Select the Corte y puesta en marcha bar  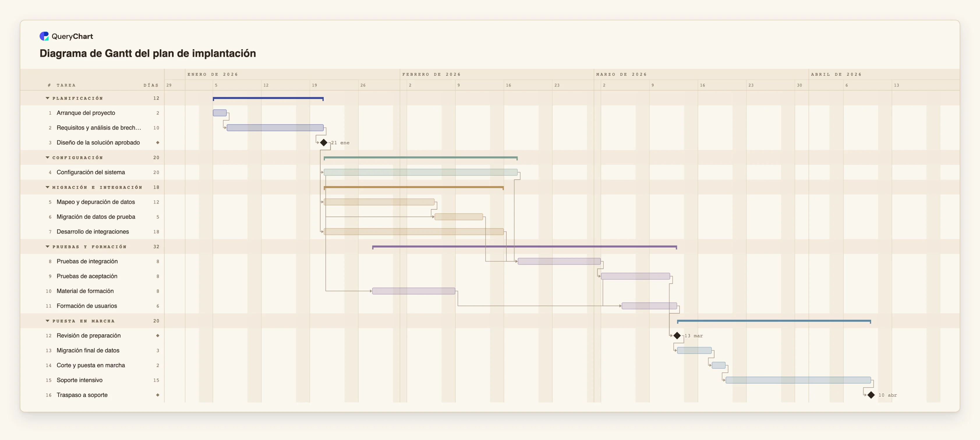pyautogui.click(x=719, y=365)
